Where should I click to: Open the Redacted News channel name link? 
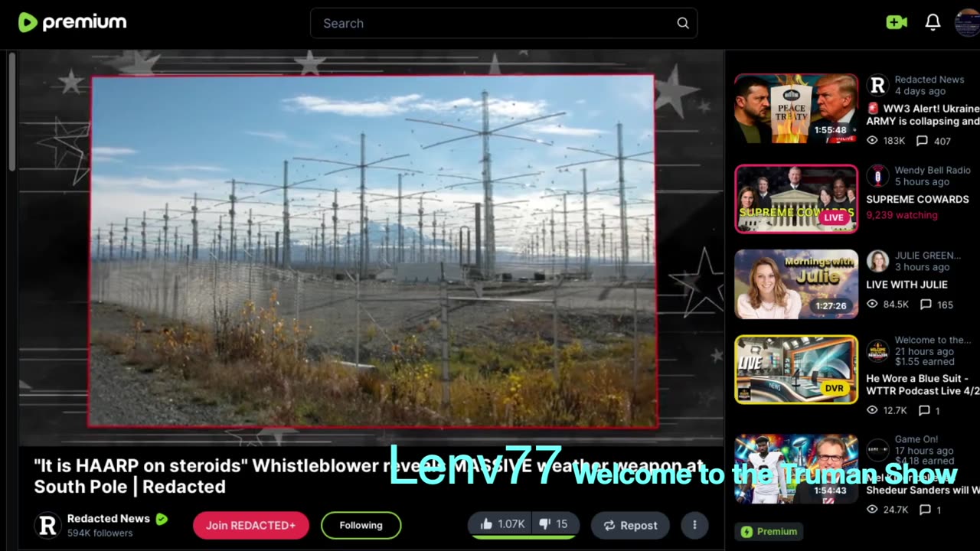click(109, 519)
